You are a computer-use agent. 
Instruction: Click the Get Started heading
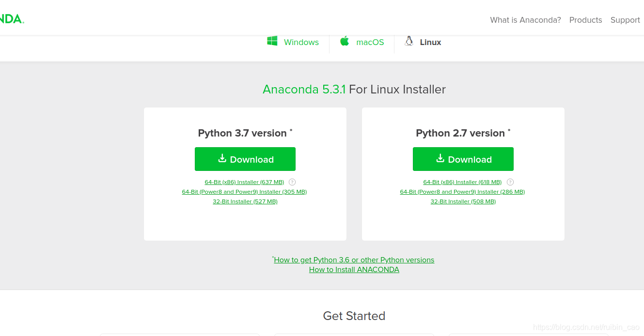(354, 316)
